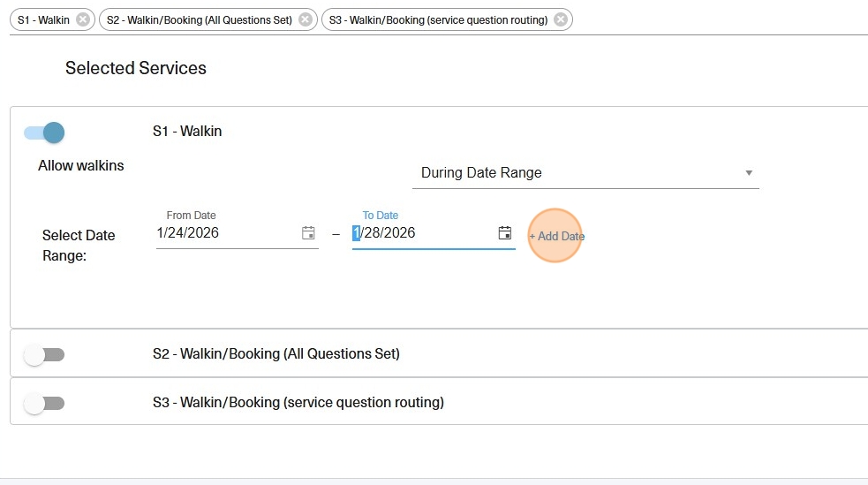The width and height of the screenshot is (868, 485).
Task: Click the S1 - Walkin panel heading
Action: pyautogui.click(x=187, y=132)
